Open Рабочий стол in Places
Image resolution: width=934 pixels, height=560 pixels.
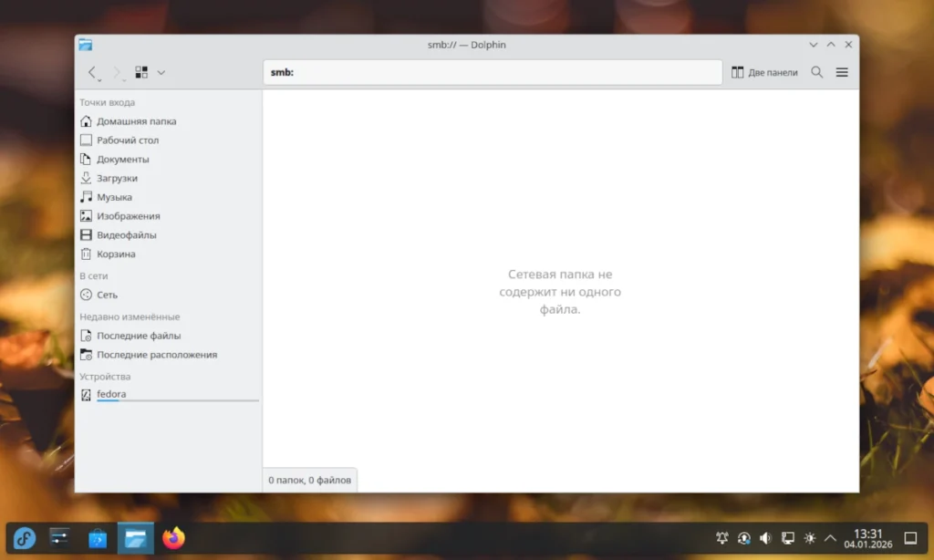tap(169, 140)
